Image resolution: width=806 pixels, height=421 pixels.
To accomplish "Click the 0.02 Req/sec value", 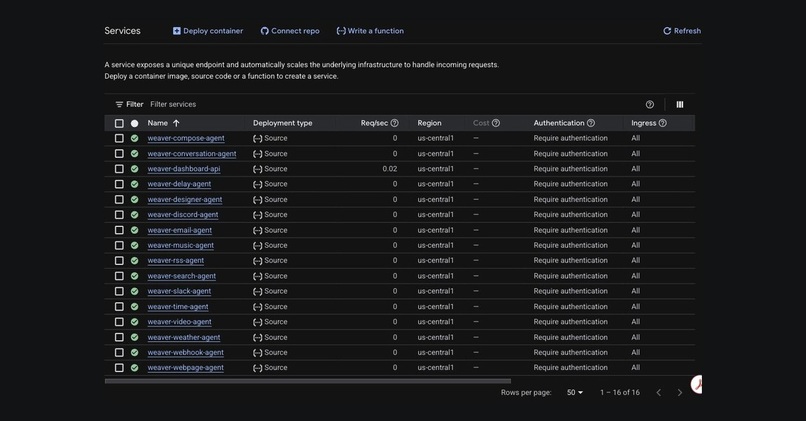I will click(390, 169).
